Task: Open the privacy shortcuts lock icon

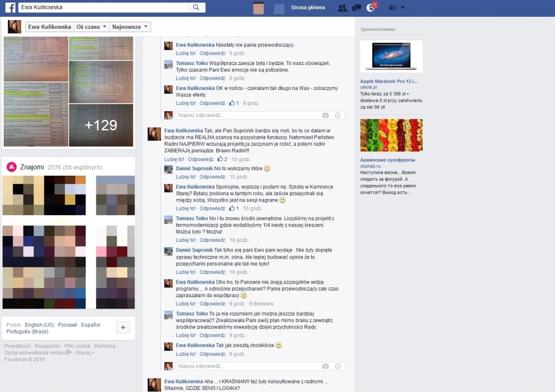Action: (392, 8)
